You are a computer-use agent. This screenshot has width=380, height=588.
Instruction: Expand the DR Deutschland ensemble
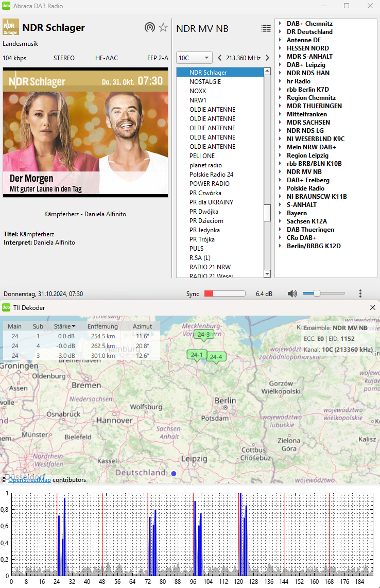(x=280, y=31)
